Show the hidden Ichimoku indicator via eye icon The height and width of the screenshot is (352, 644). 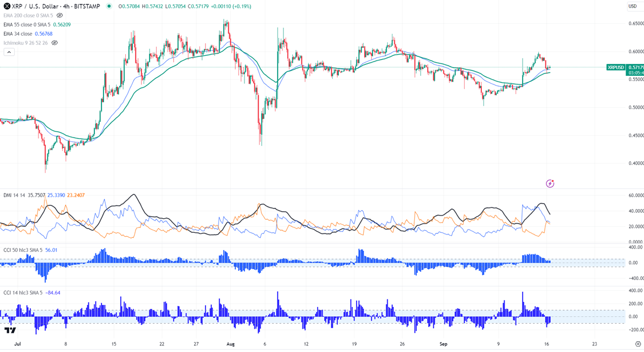click(x=54, y=43)
